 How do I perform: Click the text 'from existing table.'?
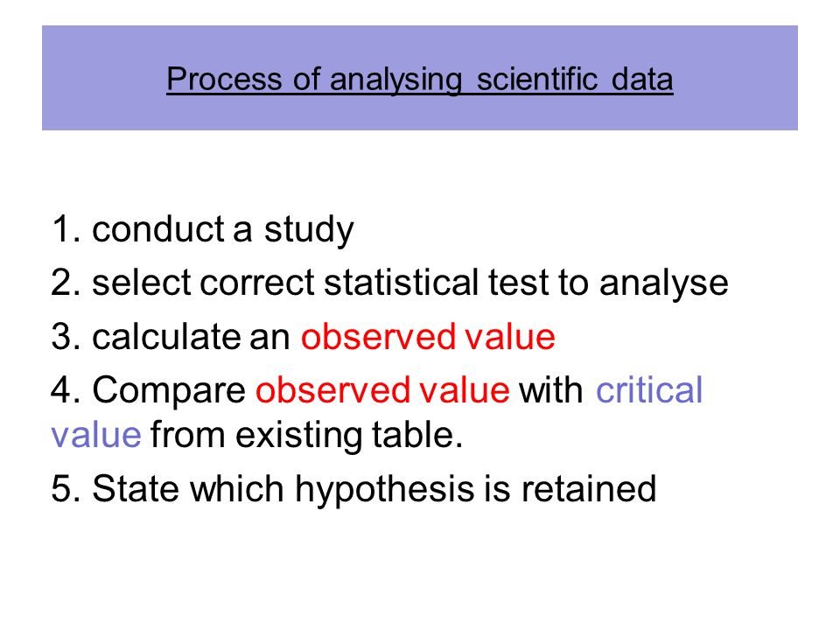306,434
